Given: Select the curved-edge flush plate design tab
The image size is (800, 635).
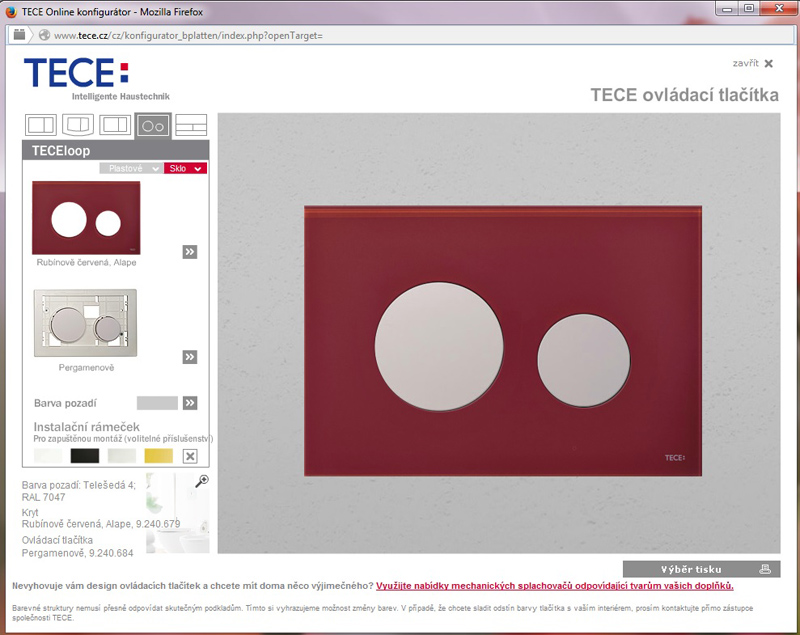Looking at the screenshot, I should point(78,124).
